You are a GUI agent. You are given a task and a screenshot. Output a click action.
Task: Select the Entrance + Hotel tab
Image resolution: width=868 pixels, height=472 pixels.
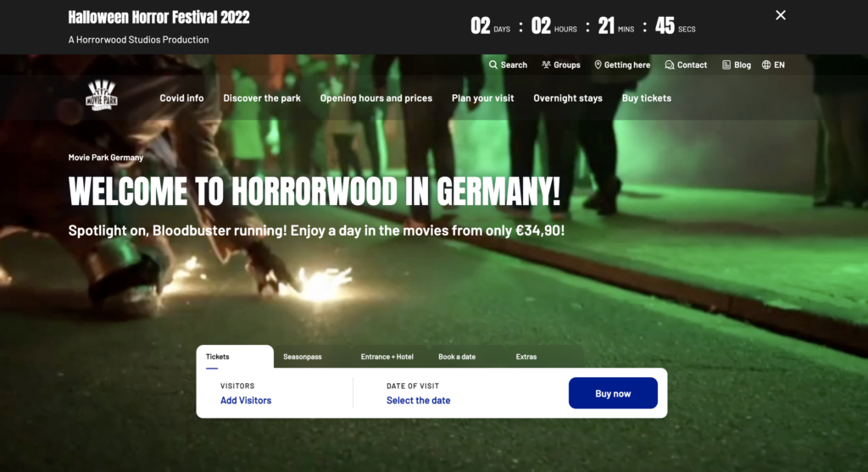click(387, 357)
